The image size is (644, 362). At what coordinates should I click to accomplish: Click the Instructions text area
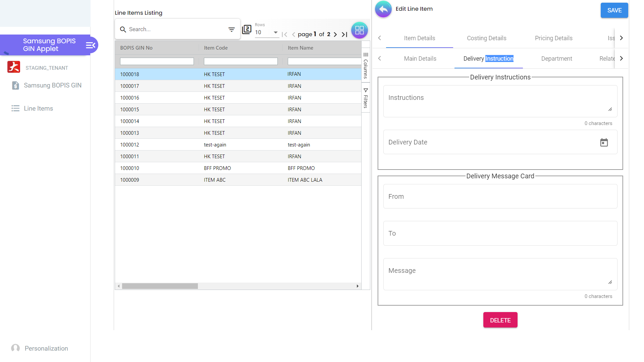(500, 101)
